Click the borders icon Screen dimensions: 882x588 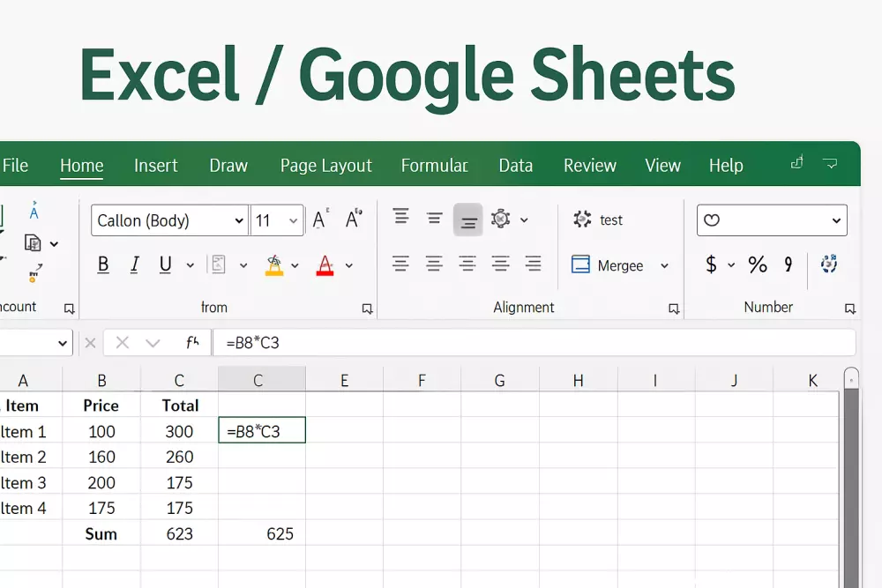tap(218, 264)
